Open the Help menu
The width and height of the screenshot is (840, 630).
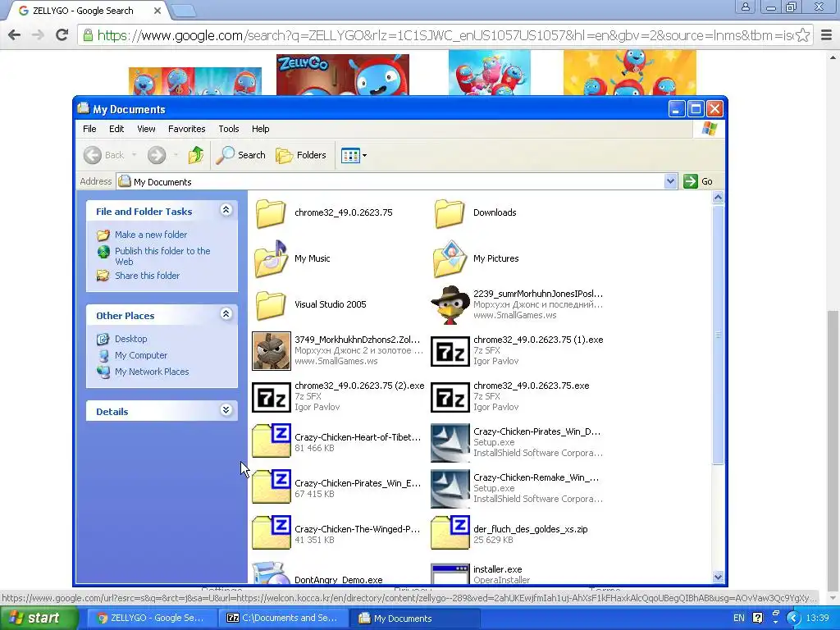coord(260,129)
